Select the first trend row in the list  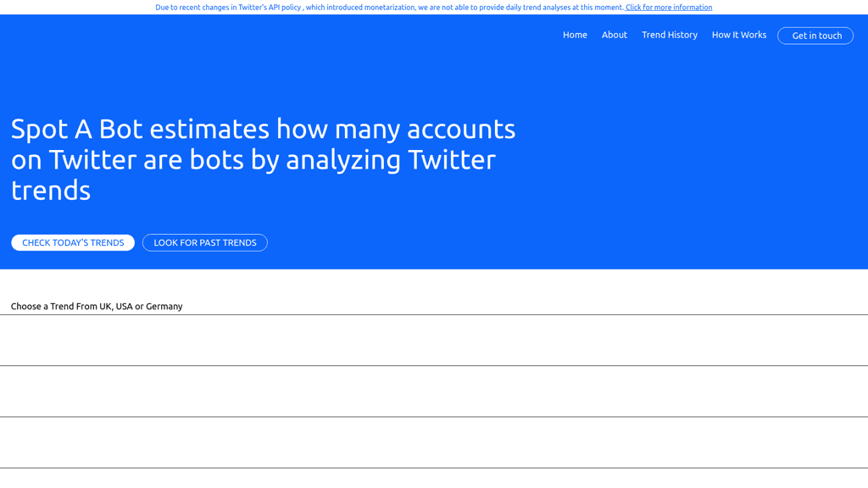point(434,339)
